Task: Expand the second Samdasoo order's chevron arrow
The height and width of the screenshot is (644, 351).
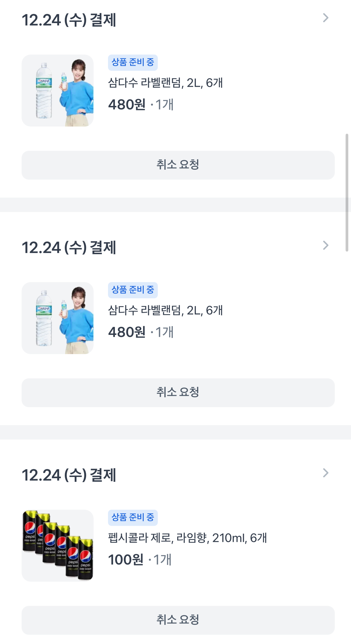Action: [x=325, y=246]
